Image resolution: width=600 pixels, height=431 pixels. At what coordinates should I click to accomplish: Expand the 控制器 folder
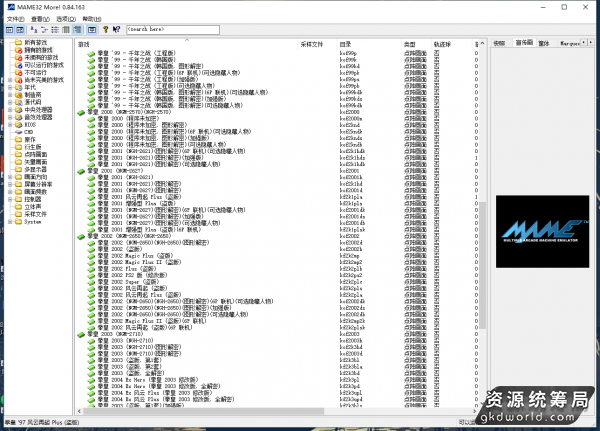(x=10, y=199)
